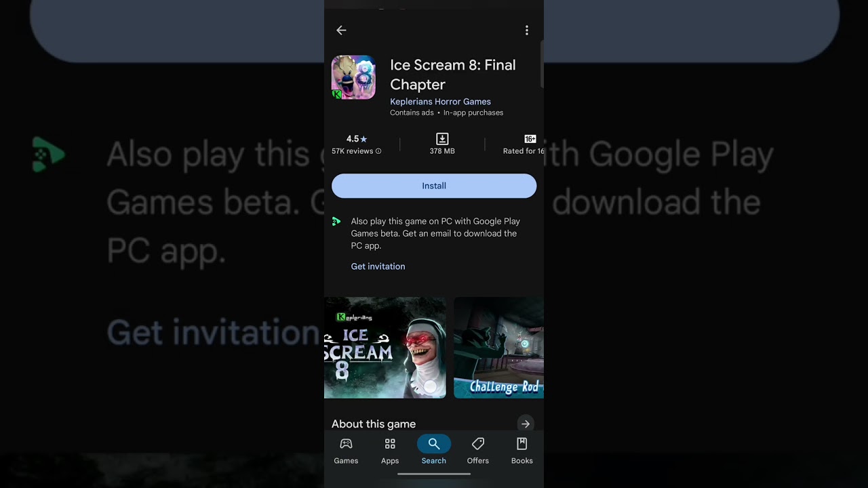Tap the Rated for 16 label
The width and height of the screenshot is (868, 488).
524,151
